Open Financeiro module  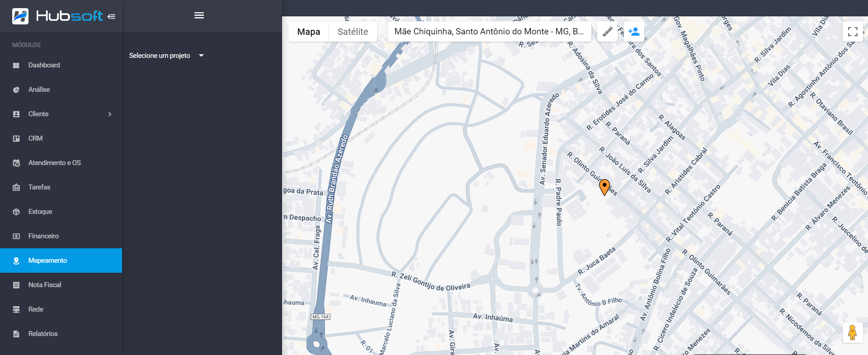click(61, 236)
